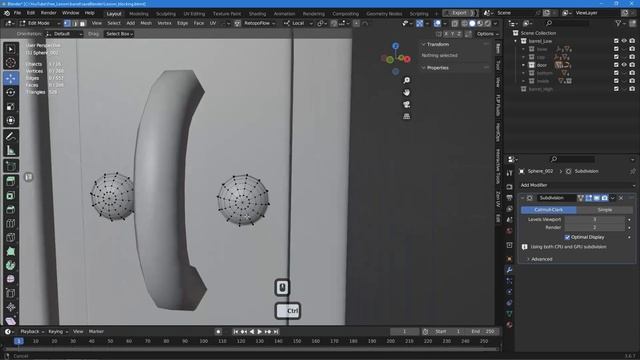Toggle modifier show in edit mode button
This screenshot has width=640, height=360.
589,198
